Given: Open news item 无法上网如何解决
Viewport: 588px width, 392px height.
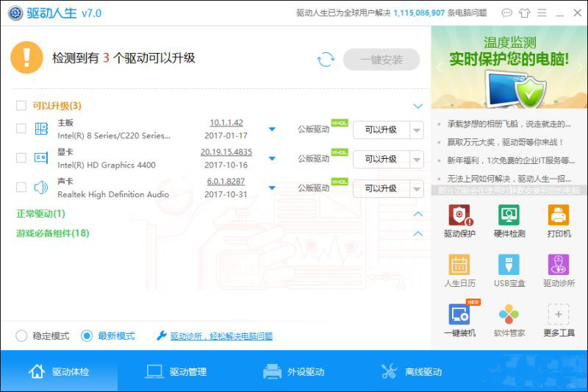Looking at the screenshot, I should click(509, 179).
